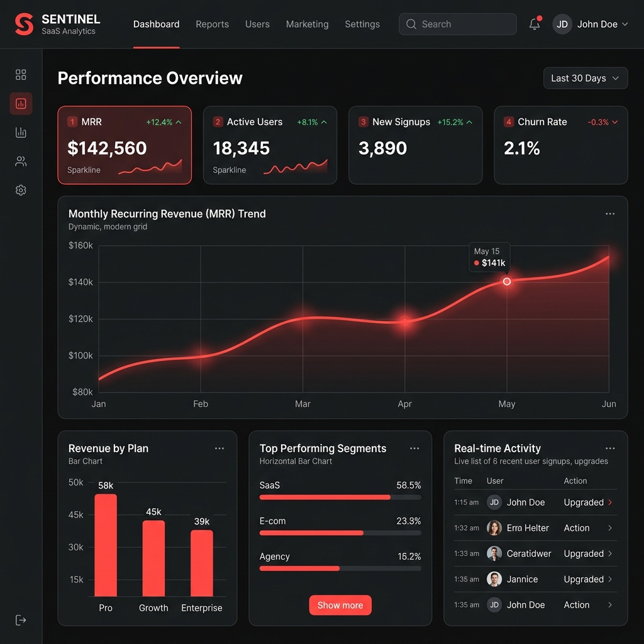Open the Revenue by Plan three-dot menu
The width and height of the screenshot is (644, 644).
[219, 448]
